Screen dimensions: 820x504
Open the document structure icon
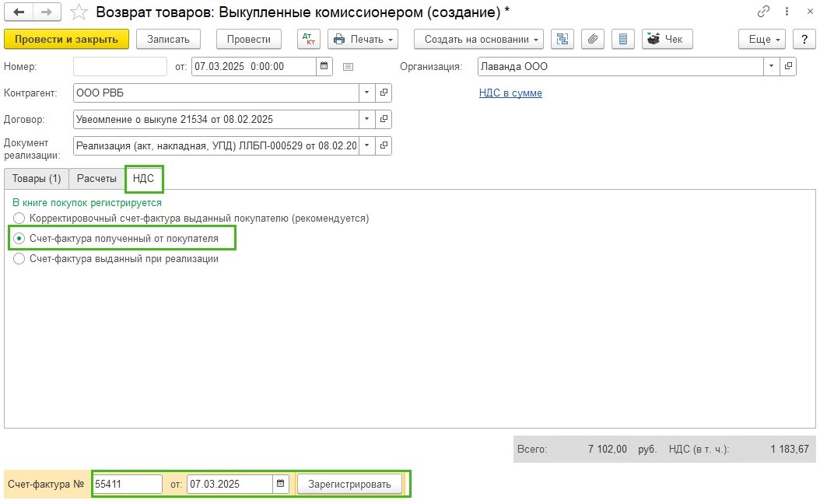click(562, 39)
